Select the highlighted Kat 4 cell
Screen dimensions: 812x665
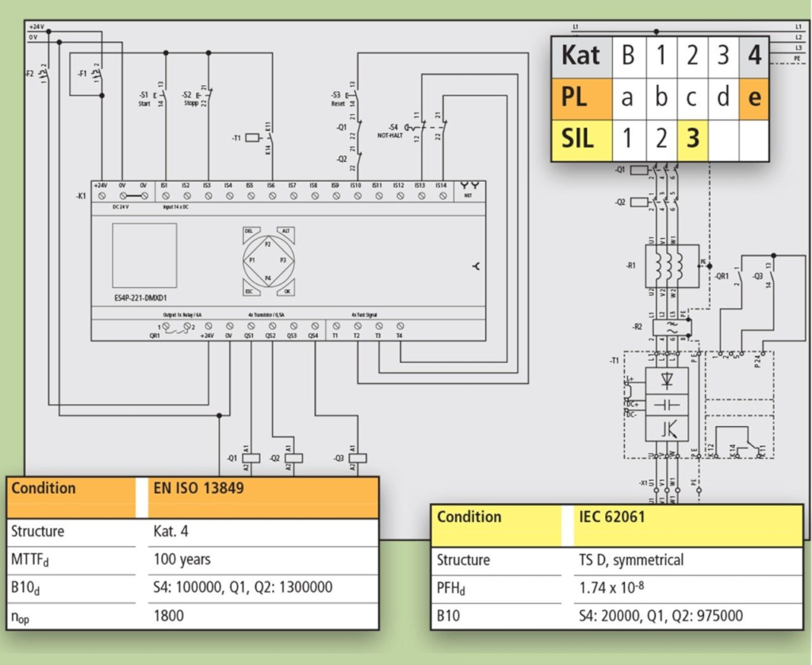pos(754,56)
